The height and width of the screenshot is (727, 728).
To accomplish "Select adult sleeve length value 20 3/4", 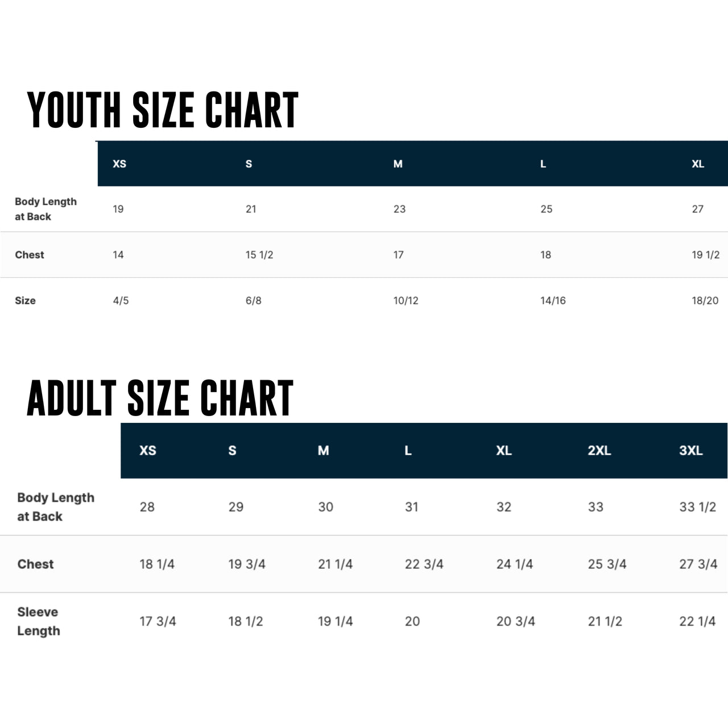I will click(x=515, y=621).
